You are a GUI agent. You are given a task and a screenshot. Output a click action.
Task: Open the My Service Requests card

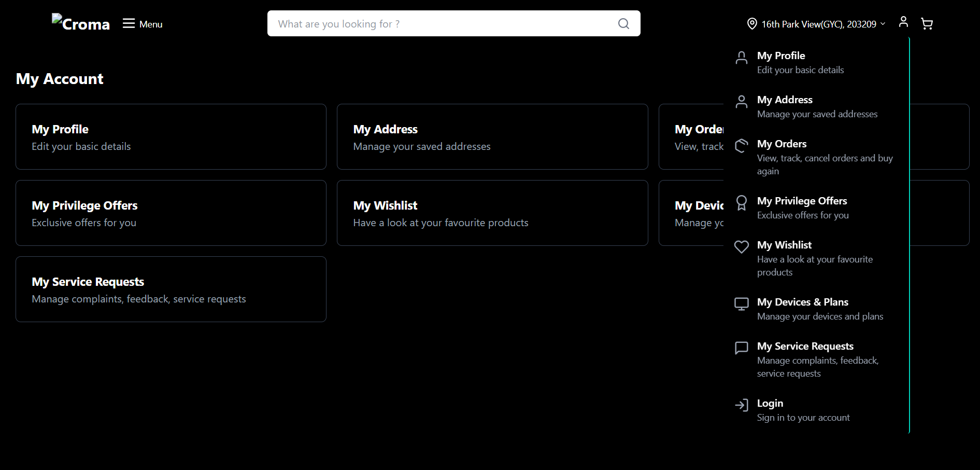(x=171, y=289)
